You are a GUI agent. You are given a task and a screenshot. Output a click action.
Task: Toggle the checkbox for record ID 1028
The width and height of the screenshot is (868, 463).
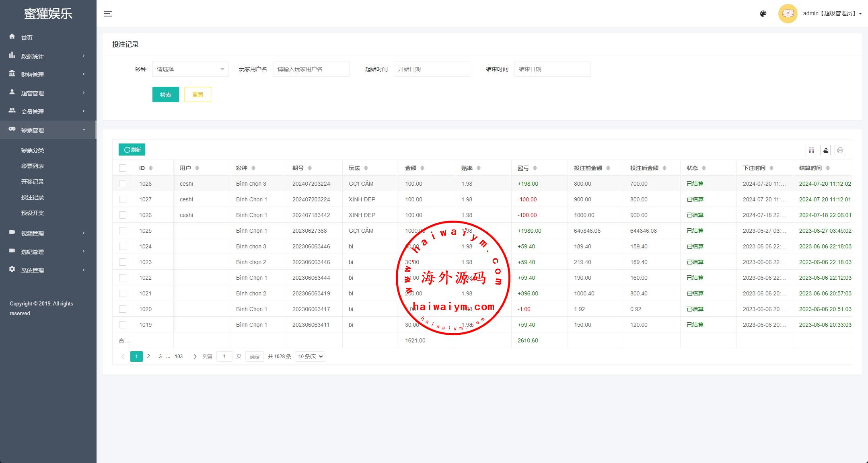pos(123,184)
